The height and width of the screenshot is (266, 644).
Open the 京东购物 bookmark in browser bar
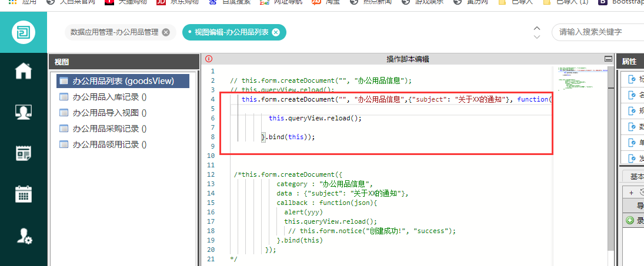178,2
